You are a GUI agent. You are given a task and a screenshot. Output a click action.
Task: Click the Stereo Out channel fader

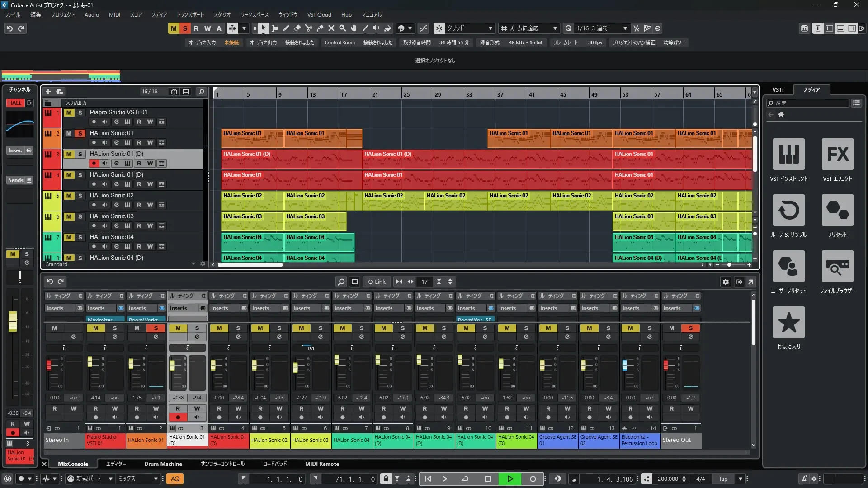pyautogui.click(x=665, y=365)
